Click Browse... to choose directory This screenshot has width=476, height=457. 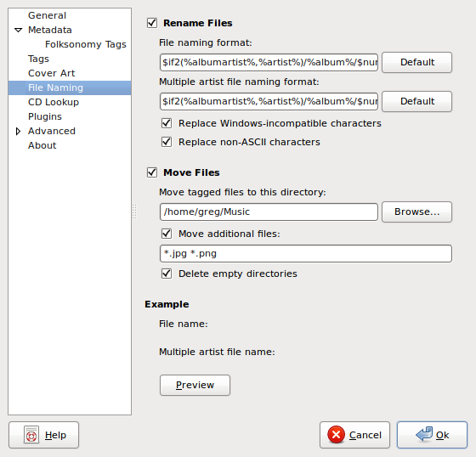[x=416, y=212]
